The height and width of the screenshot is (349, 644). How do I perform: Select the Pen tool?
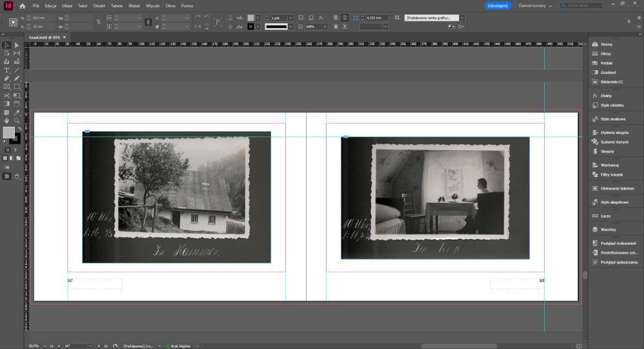(6, 79)
